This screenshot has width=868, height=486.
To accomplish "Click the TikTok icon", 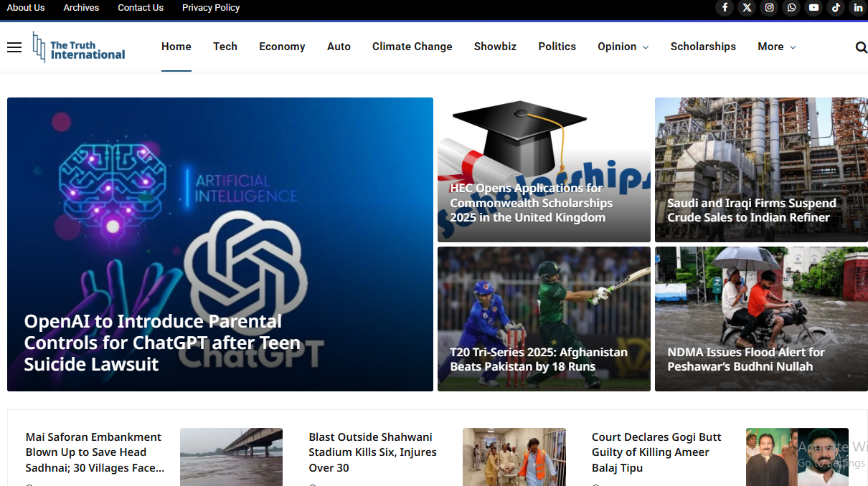I will pos(836,8).
